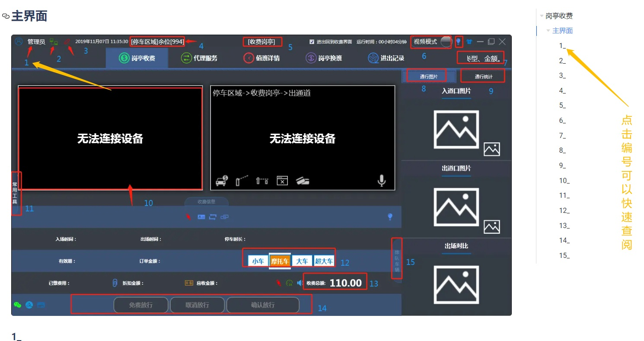
Task: Click the card stack icon in exit video
Action: pos(303,181)
